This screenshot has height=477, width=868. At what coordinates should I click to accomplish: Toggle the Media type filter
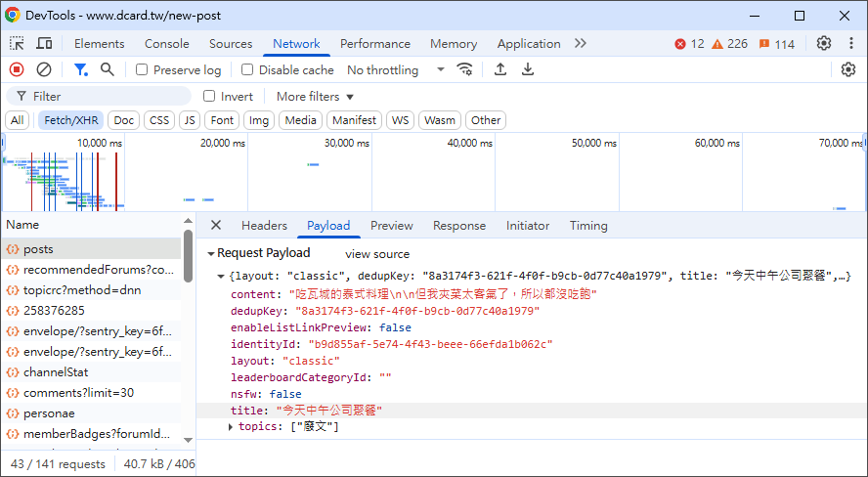tap(301, 120)
